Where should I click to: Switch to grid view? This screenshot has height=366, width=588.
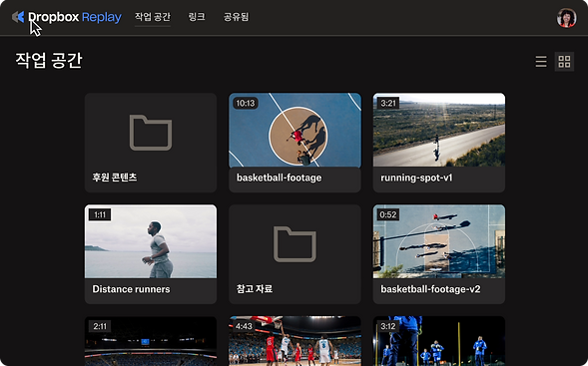click(564, 62)
